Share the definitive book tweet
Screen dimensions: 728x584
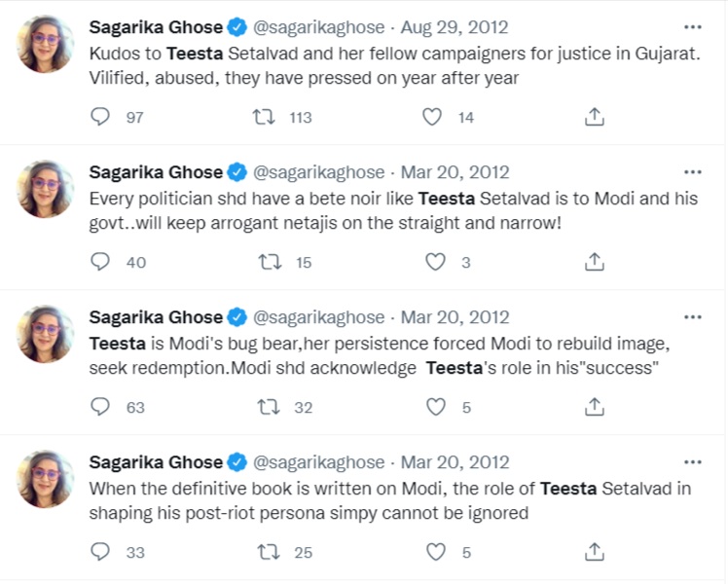[595, 552]
